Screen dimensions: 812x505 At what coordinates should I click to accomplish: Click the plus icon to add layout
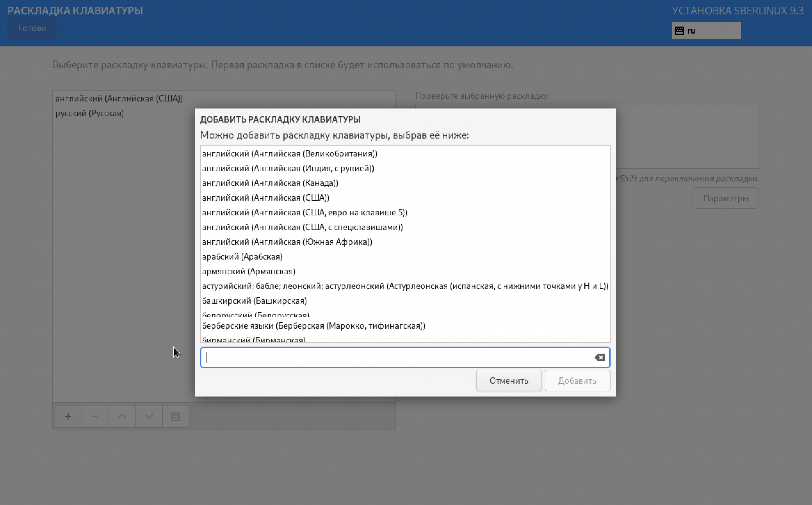pos(68,416)
